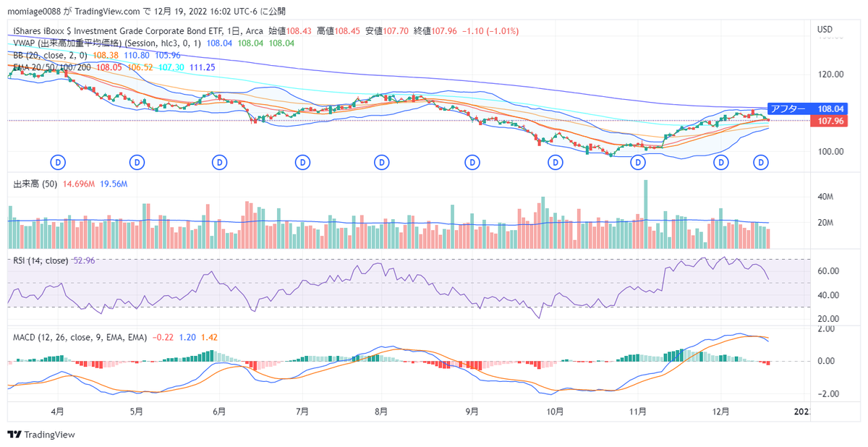The height and width of the screenshot is (447, 868).
Task: Click the 100.00 price axis value
Action: [x=830, y=151]
